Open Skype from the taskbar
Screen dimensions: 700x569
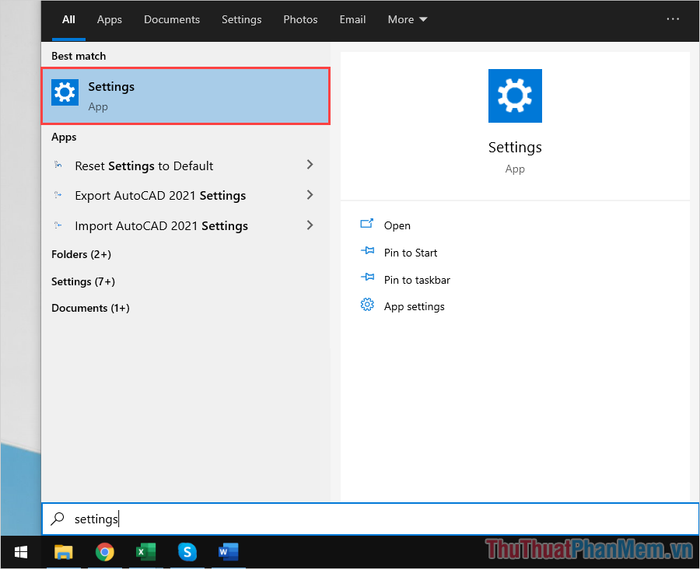187,551
